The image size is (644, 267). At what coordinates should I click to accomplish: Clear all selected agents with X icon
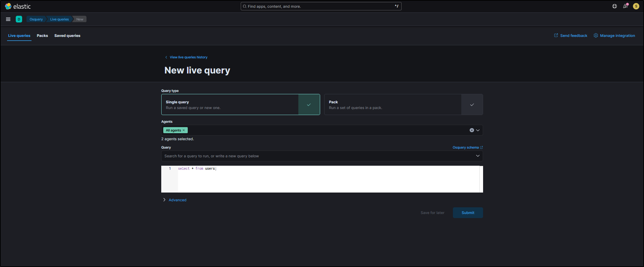point(472,130)
